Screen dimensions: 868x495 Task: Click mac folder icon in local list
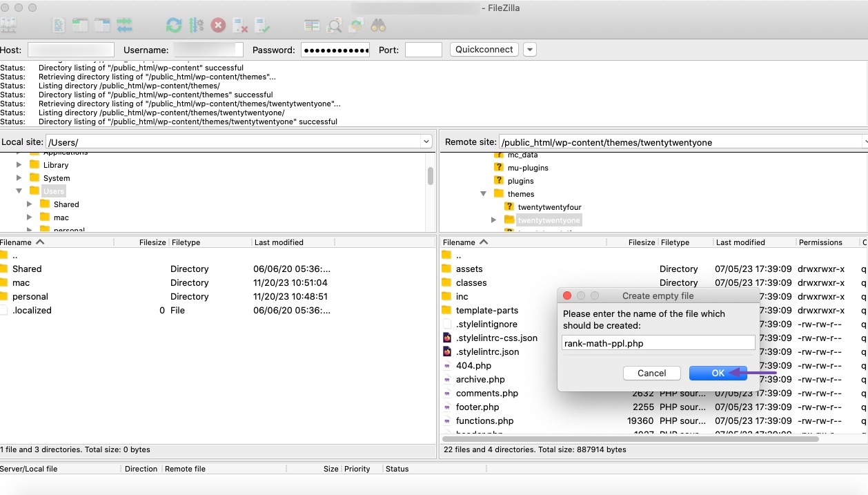click(3, 282)
